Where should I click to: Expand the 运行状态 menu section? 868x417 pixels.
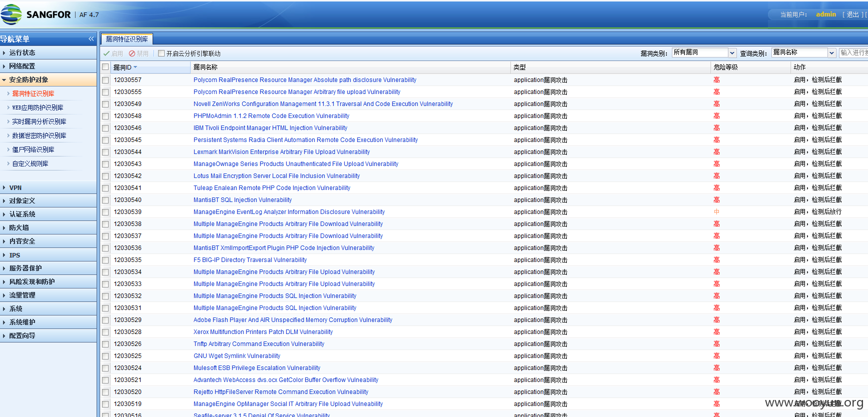pos(48,52)
